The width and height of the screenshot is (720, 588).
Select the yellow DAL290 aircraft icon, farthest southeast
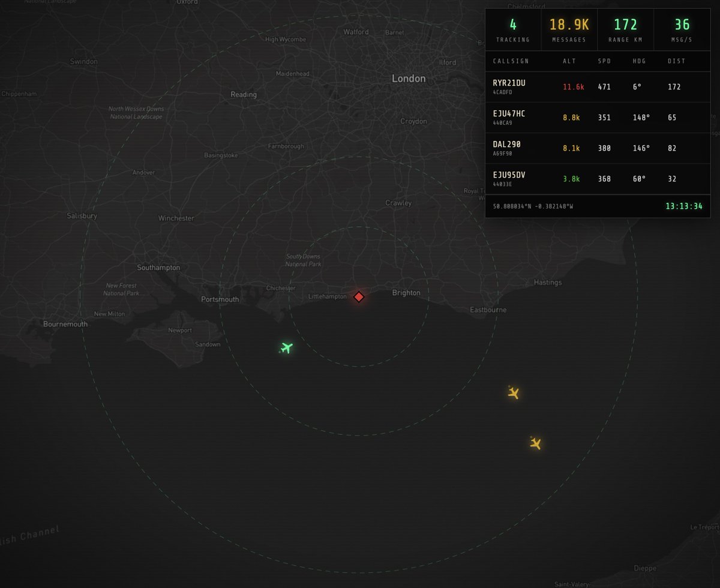536,443
